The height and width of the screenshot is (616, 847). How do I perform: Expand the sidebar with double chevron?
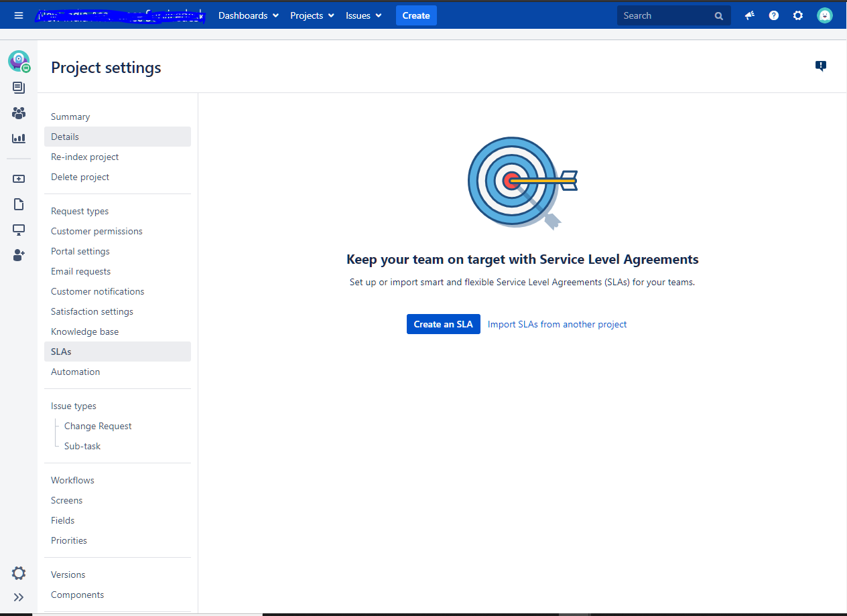[x=19, y=597]
